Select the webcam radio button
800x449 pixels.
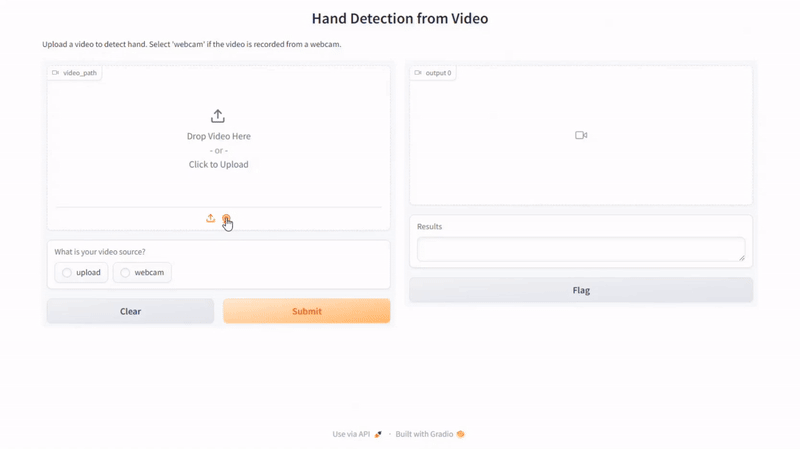pyautogui.click(x=125, y=272)
